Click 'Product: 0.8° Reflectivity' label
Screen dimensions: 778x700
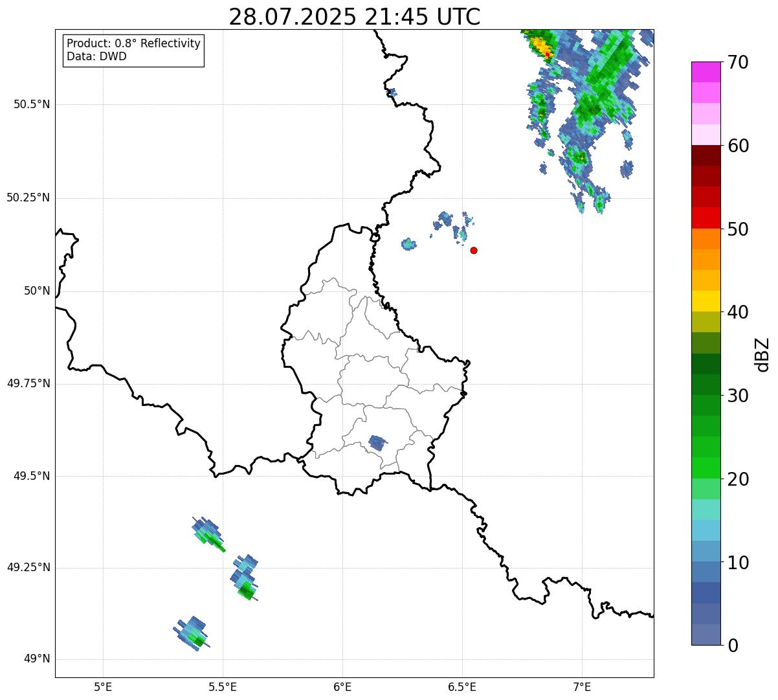pyautogui.click(x=134, y=43)
